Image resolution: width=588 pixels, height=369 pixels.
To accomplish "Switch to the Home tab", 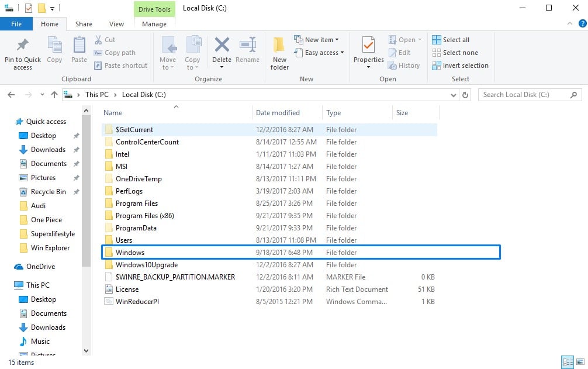I will coord(50,24).
